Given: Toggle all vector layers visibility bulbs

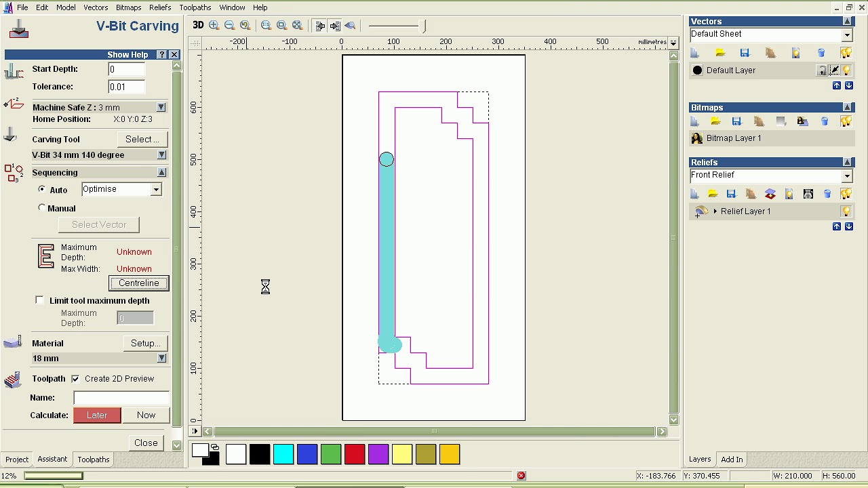Looking at the screenshot, I should 846,53.
